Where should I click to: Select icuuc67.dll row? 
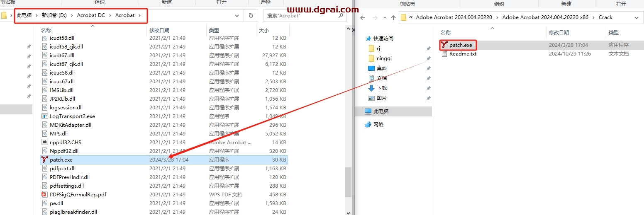click(x=164, y=81)
